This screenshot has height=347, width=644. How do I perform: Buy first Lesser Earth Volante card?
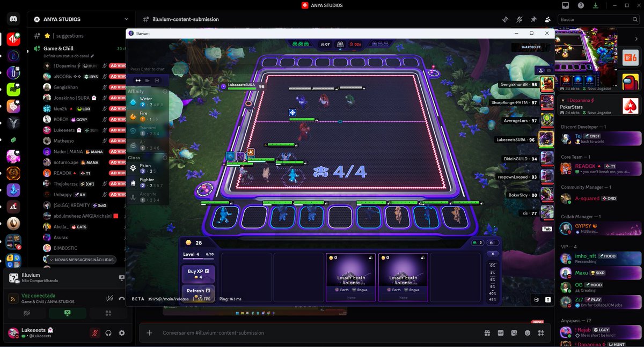point(351,277)
